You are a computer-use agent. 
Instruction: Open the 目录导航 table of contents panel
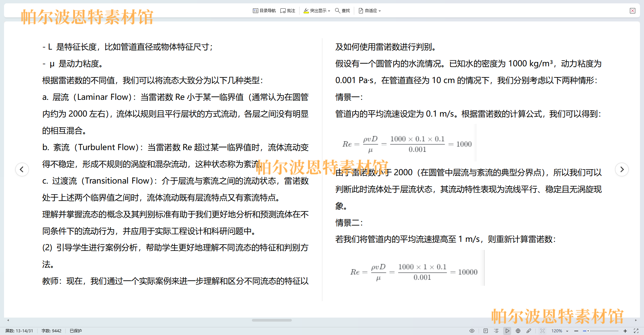click(264, 11)
